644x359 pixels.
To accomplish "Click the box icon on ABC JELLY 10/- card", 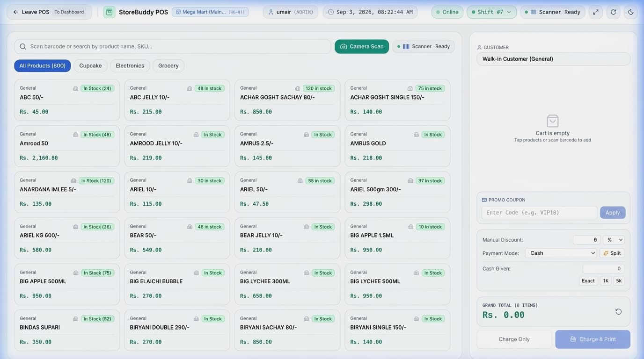I will 190,88.
